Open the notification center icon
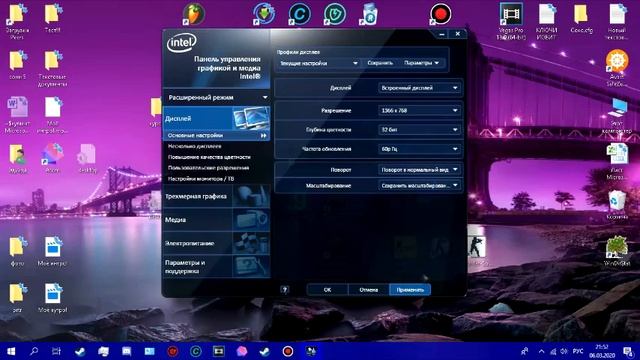Screen dimensions: 640x360 (629, 351)
